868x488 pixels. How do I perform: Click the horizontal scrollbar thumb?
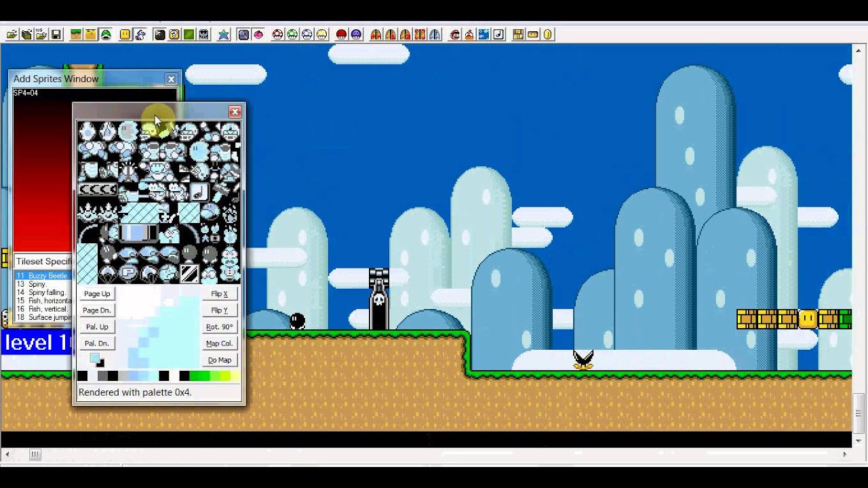tap(35, 455)
